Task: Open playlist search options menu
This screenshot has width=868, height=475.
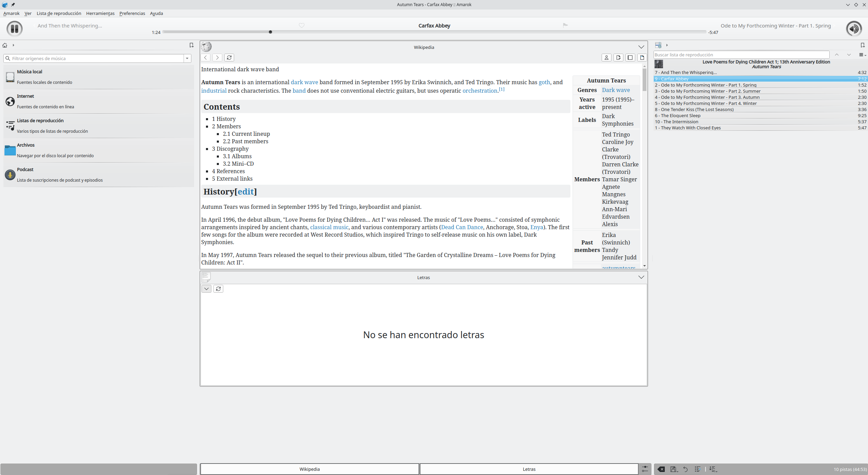Action: pyautogui.click(x=862, y=55)
